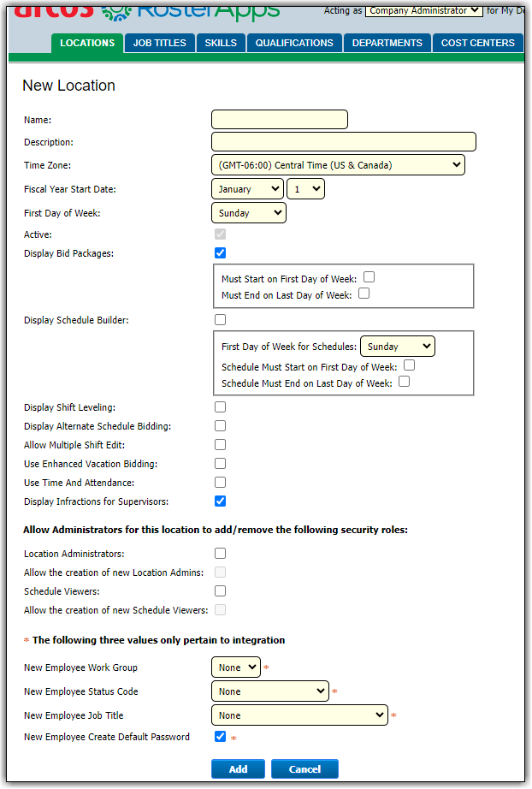Check the Location Administrators checkbox
Image resolution: width=532 pixels, height=789 pixels.
[221, 554]
